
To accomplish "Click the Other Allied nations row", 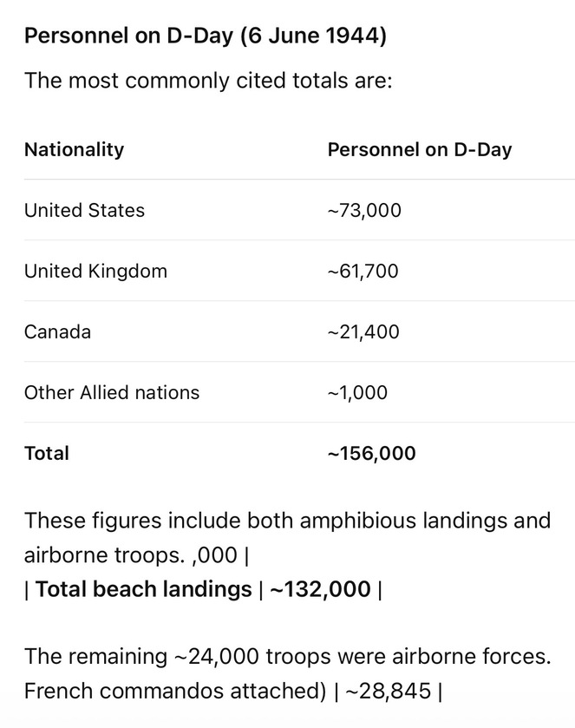I will (299, 392).
